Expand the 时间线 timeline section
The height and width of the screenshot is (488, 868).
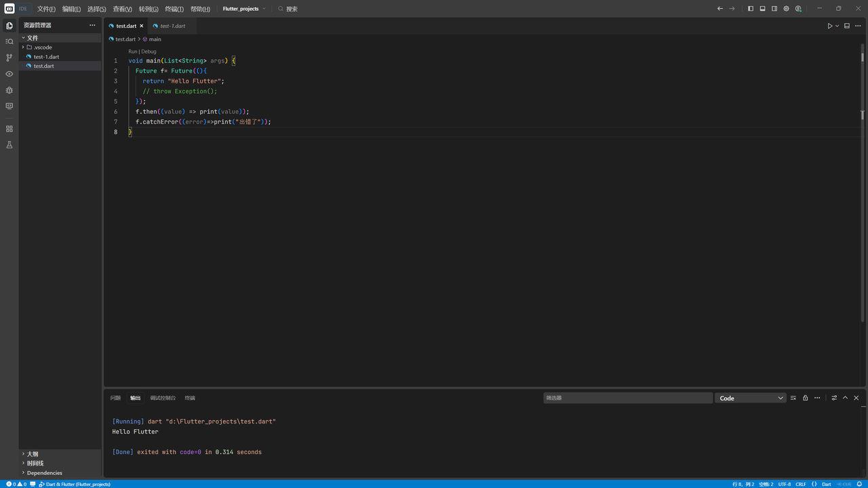point(60,464)
